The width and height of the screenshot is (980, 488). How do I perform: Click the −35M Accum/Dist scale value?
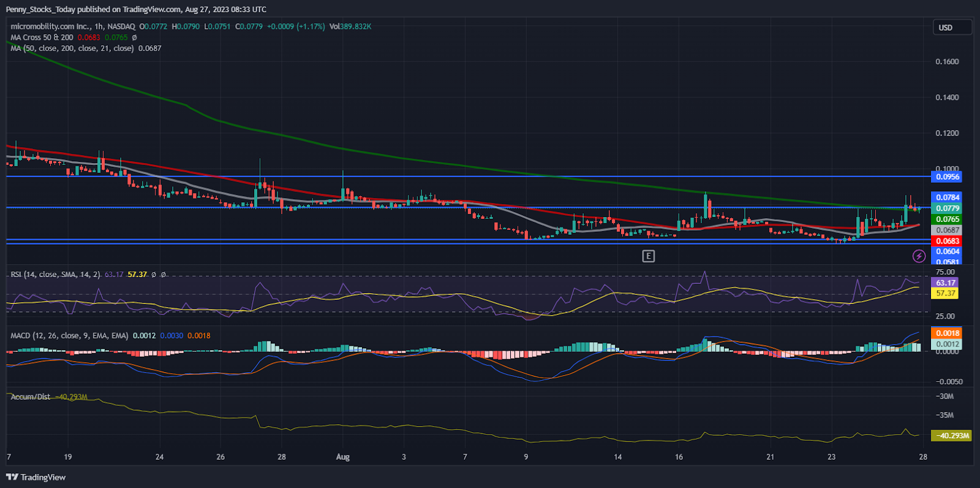pos(944,416)
